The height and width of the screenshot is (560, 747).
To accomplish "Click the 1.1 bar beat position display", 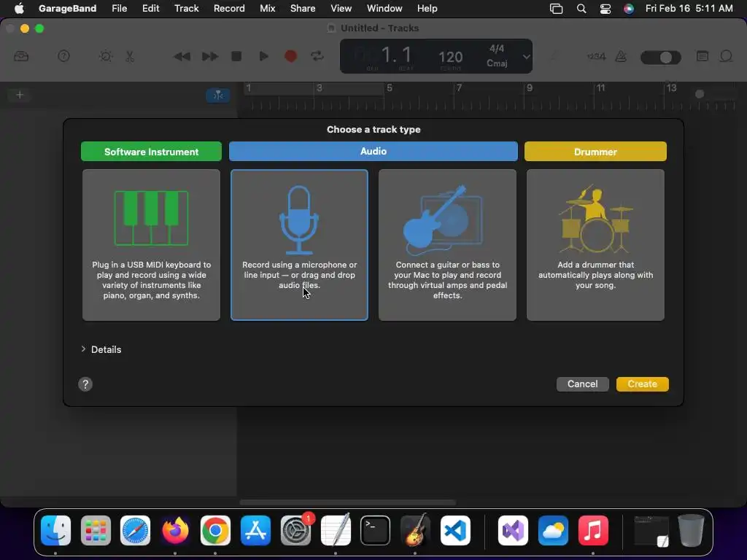I will (396, 55).
